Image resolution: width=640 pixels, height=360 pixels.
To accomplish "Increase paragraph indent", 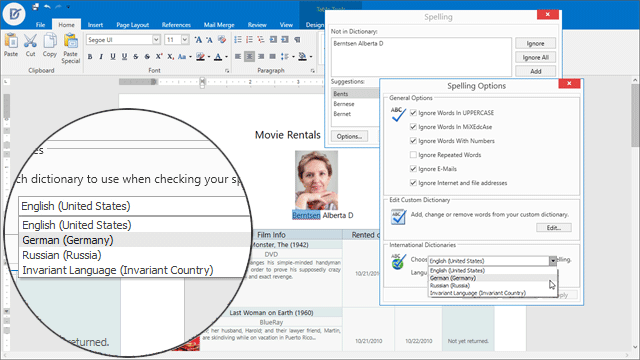I will (285, 40).
